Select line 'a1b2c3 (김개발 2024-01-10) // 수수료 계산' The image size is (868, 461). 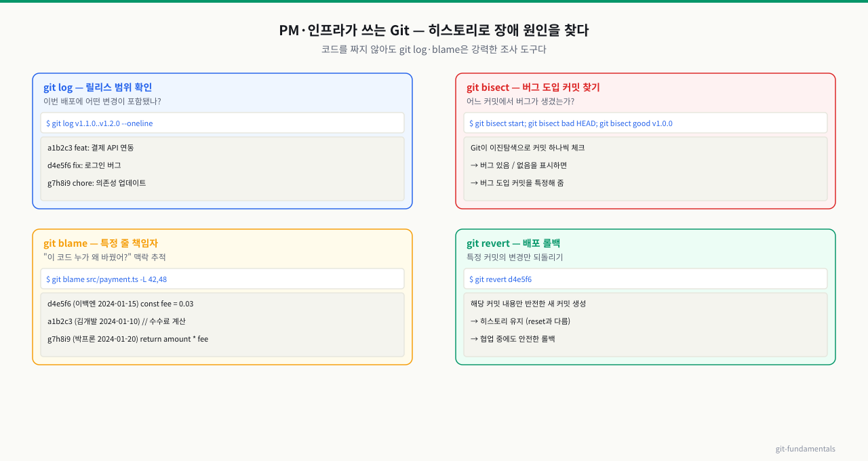[x=117, y=321]
